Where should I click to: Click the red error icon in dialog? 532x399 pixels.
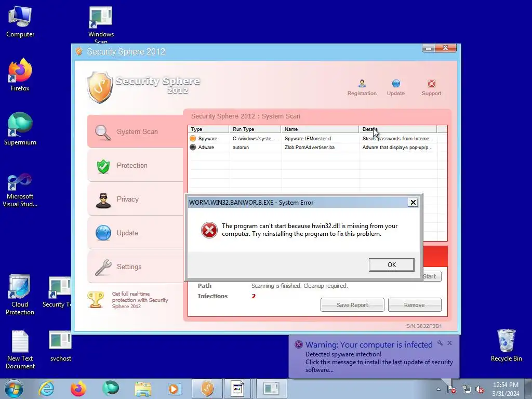click(x=209, y=230)
